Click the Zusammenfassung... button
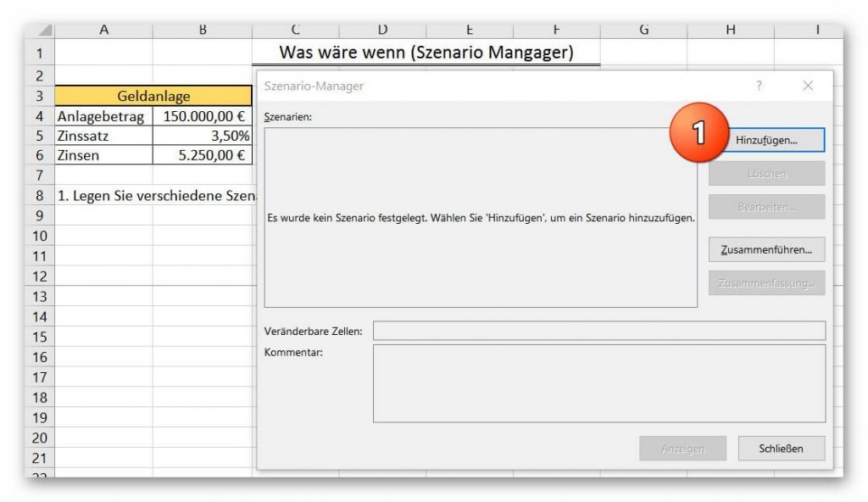The width and height of the screenshot is (868, 502). pyautogui.click(x=766, y=283)
